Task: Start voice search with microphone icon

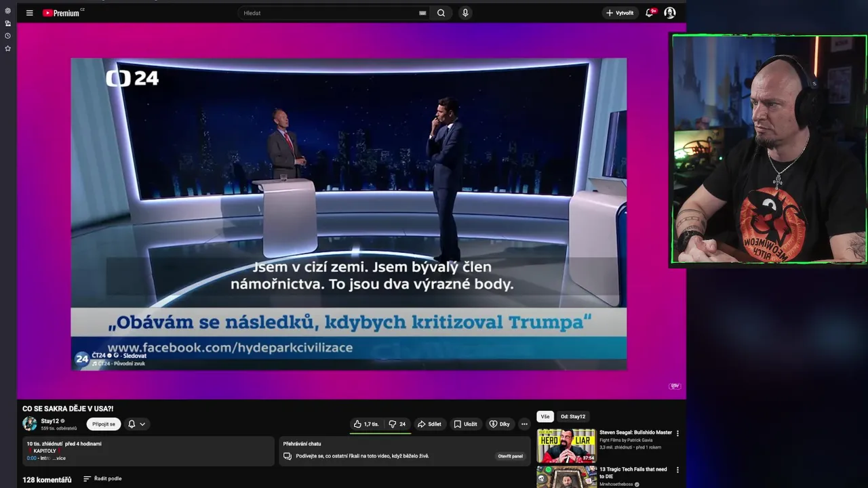Action: 465,13
